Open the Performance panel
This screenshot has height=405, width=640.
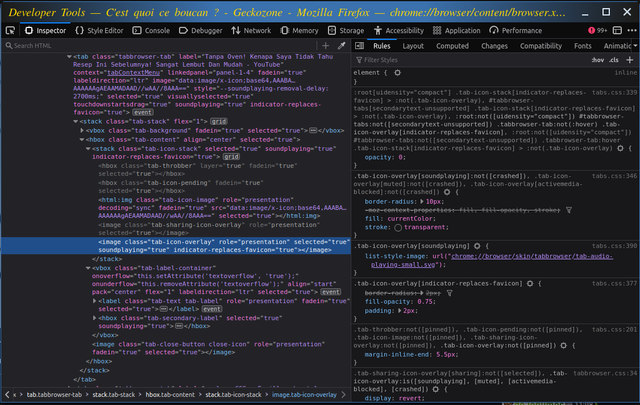[x=516, y=31]
